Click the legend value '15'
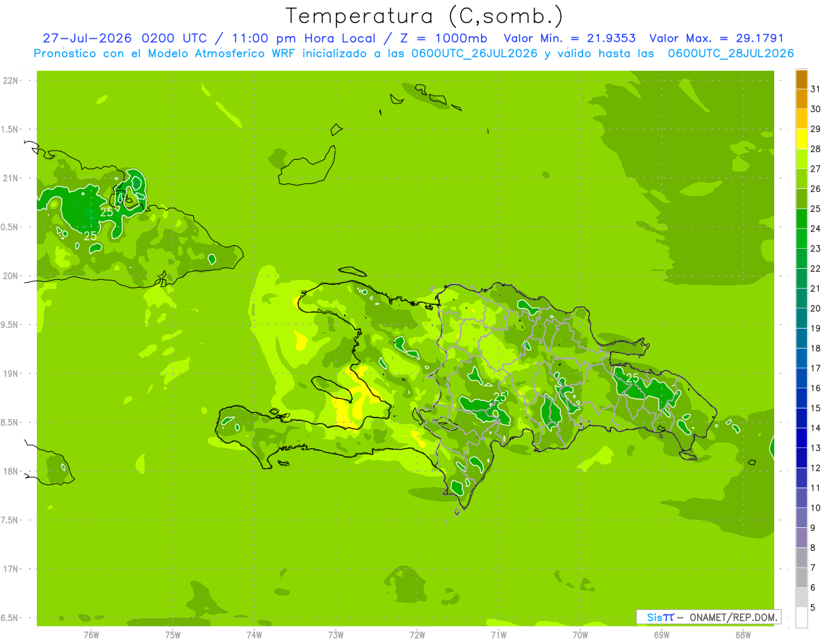Screen dimensions: 834x644 (x=816, y=408)
